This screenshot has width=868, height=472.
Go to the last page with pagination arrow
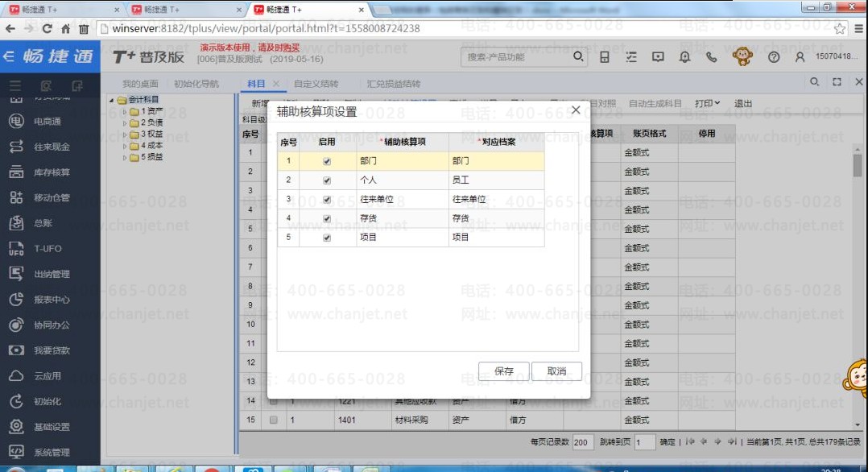point(732,441)
